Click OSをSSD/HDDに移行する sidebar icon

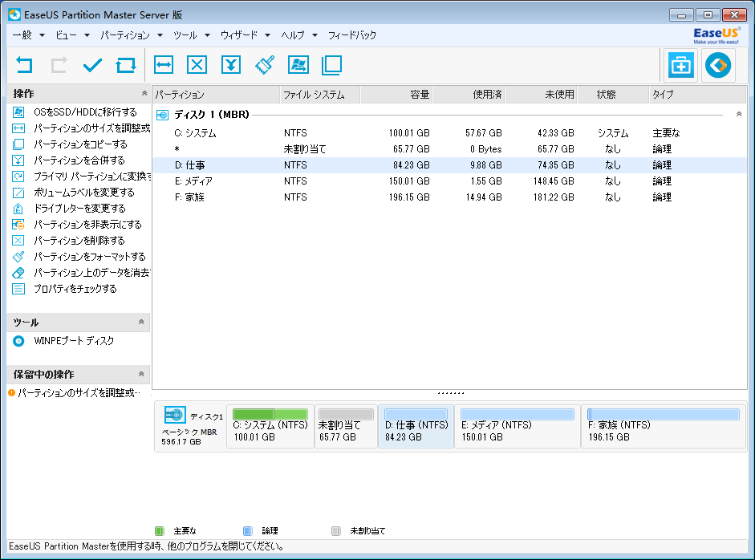click(18, 112)
